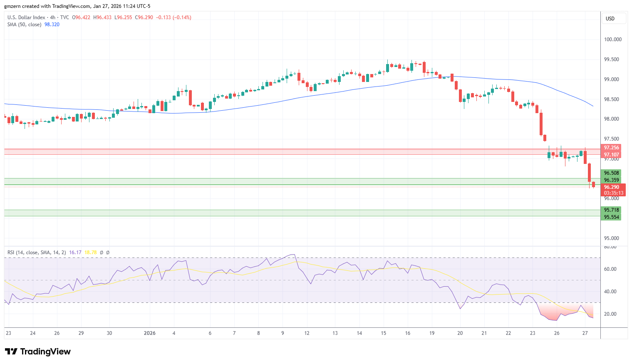Click the candle countdown timer 03:35:13

point(613,193)
